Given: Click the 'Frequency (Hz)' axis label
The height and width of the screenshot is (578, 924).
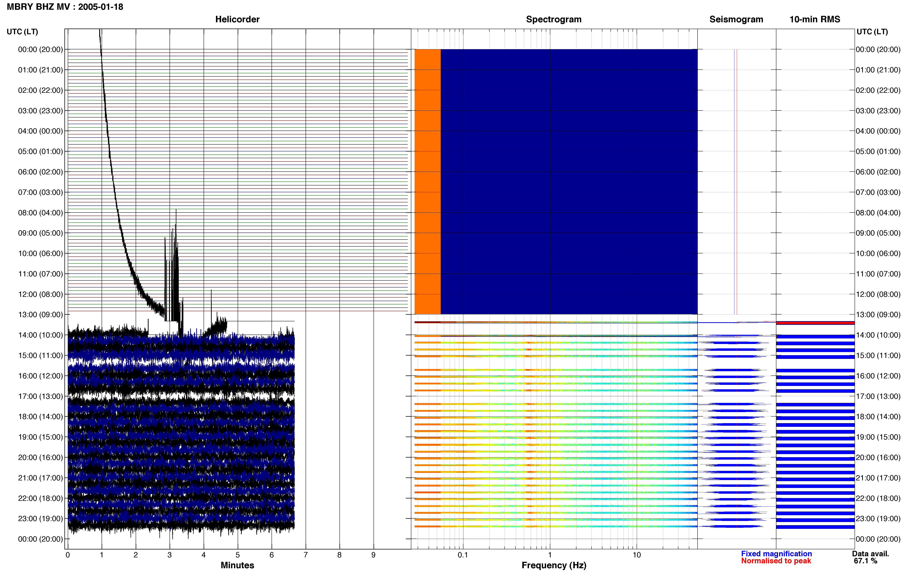Looking at the screenshot, I should [554, 565].
